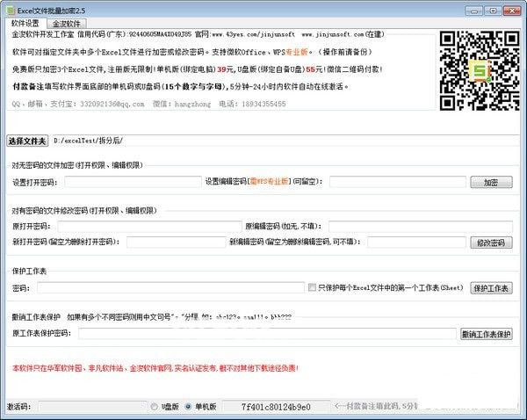Maximize the Excel文件批量加密 window

point(493,11)
